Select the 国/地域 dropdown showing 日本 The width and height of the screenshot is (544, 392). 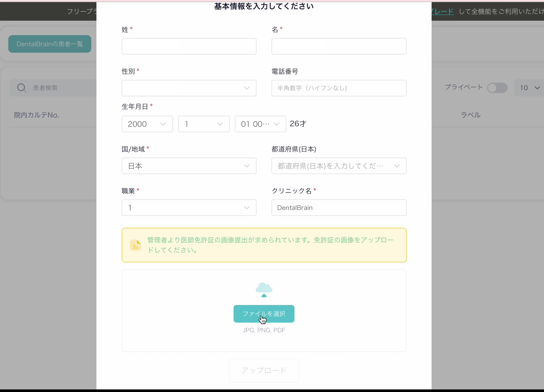[189, 166]
